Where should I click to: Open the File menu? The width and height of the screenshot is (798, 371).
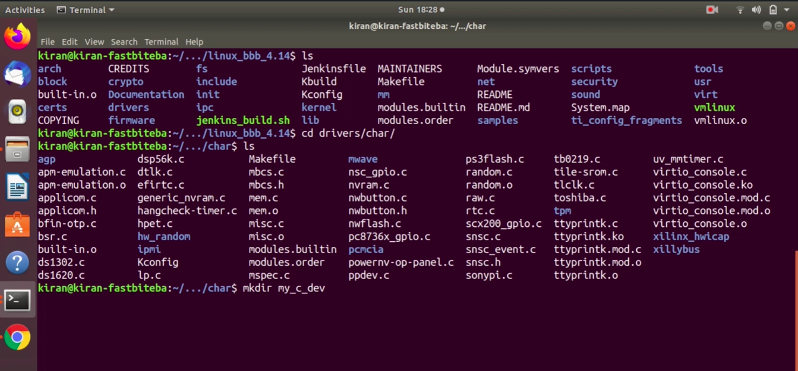coord(47,42)
